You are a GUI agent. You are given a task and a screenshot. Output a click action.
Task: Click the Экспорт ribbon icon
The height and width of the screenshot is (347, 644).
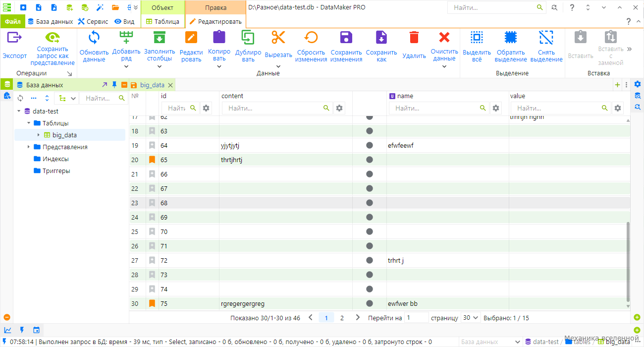(x=15, y=37)
